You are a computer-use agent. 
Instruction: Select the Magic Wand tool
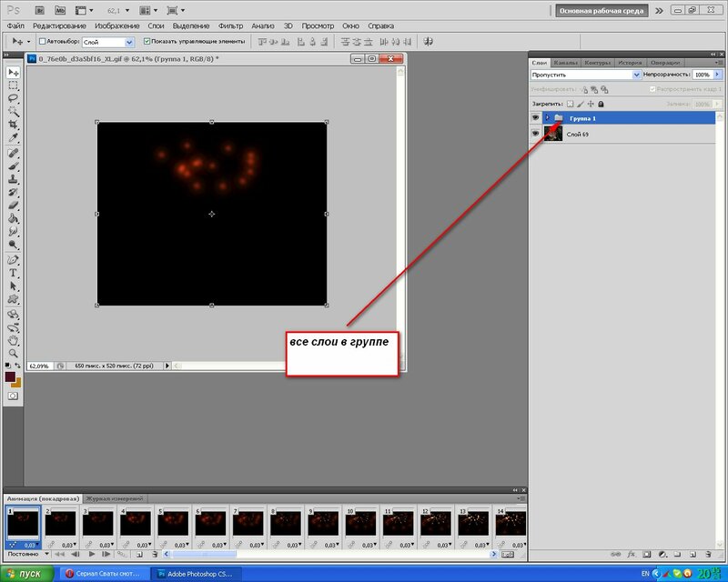point(13,111)
